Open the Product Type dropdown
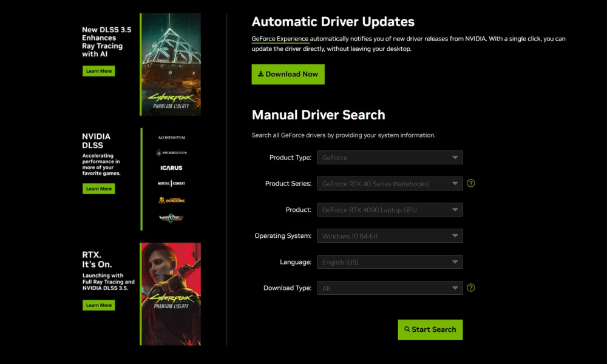Viewport: 607px width, 364px height. click(x=390, y=158)
